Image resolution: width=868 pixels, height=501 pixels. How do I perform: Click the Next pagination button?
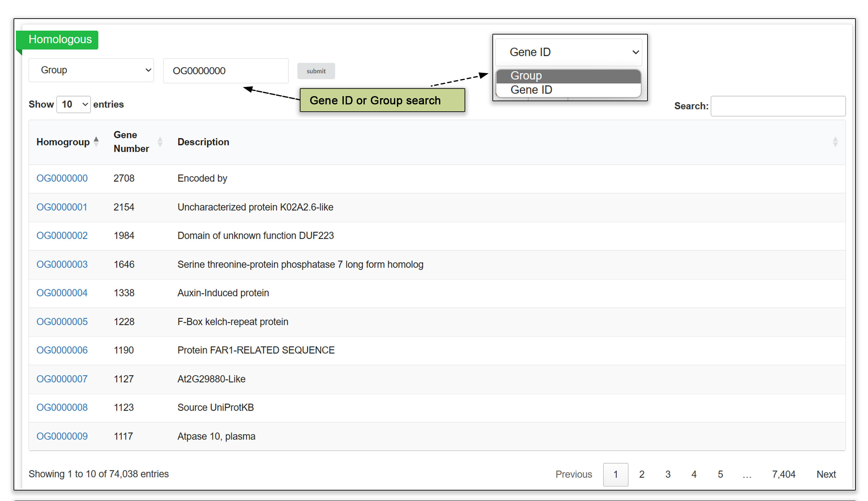tap(826, 474)
